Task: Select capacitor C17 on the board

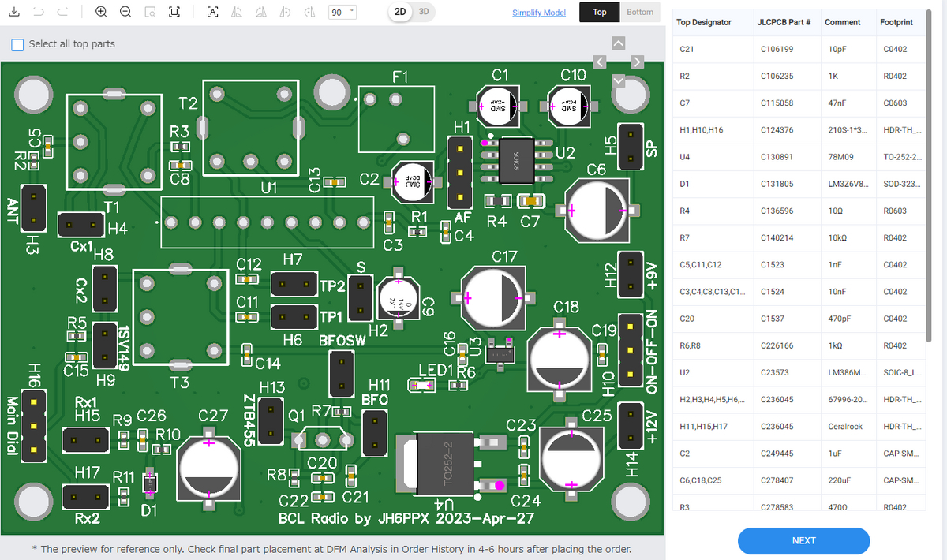Action: 494,297
